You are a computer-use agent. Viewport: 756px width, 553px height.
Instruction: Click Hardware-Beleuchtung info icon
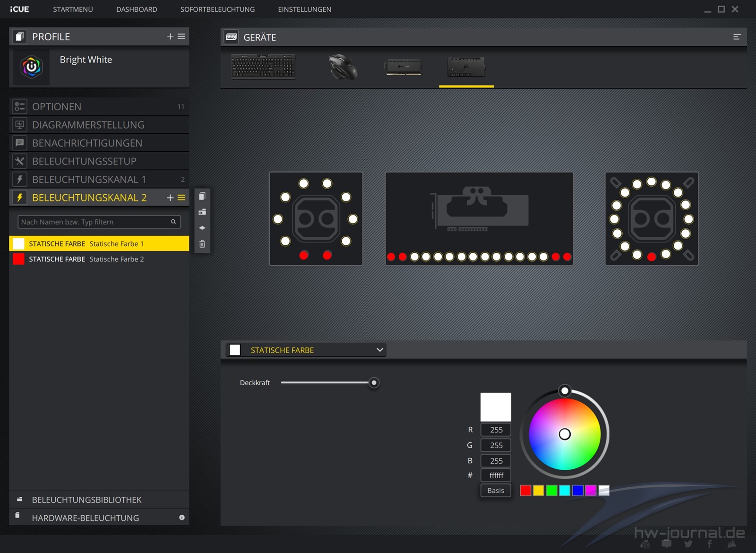[x=182, y=518]
